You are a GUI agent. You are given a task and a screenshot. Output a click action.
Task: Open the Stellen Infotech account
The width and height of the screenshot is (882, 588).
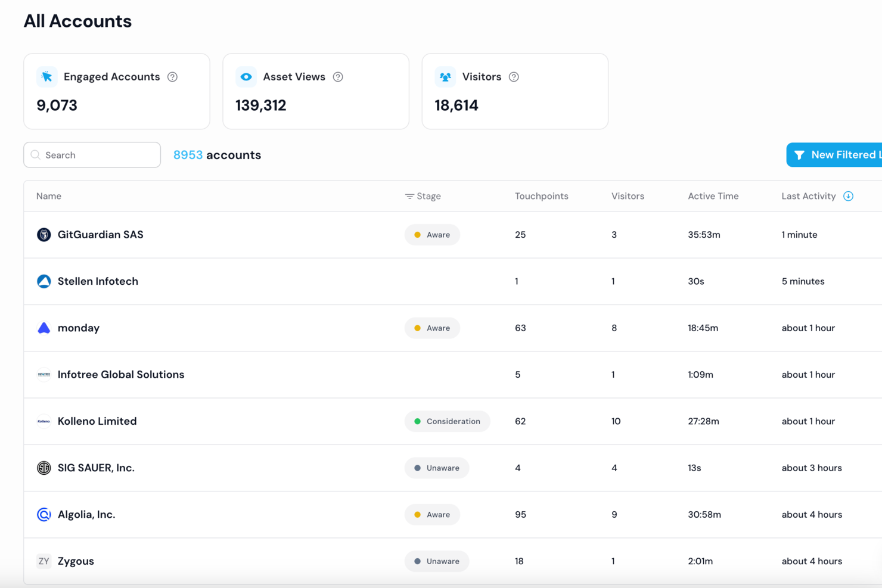pyautogui.click(x=98, y=281)
